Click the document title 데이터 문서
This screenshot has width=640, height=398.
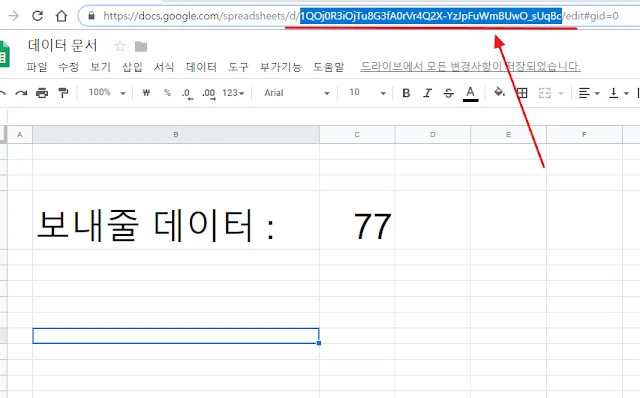click(x=62, y=45)
